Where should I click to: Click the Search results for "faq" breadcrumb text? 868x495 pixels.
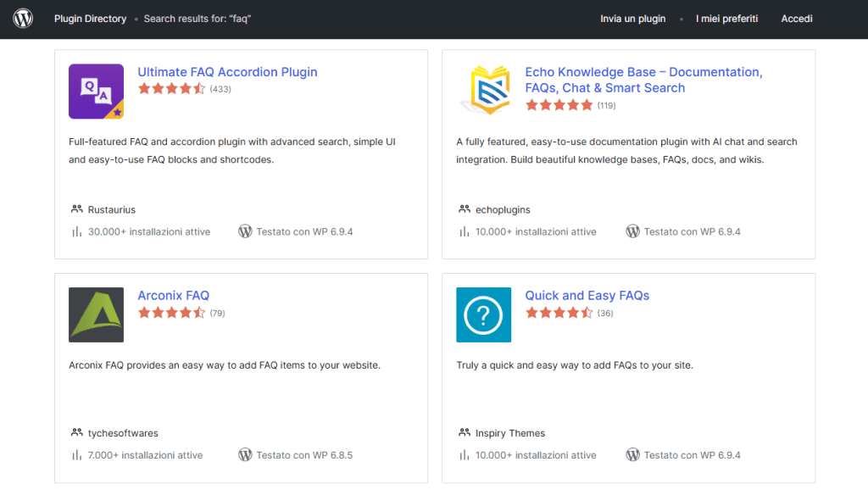tap(197, 19)
